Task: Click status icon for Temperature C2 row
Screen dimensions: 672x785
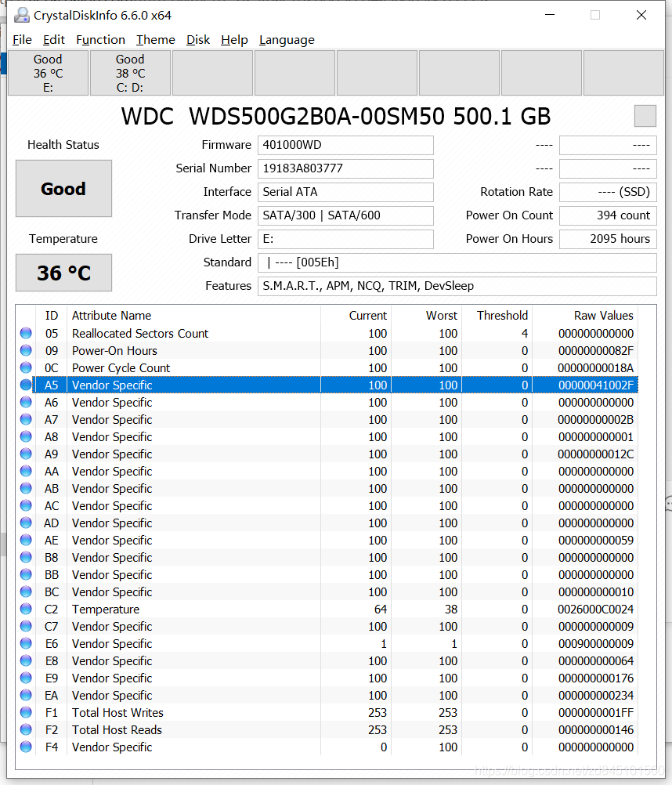Action: [26, 609]
